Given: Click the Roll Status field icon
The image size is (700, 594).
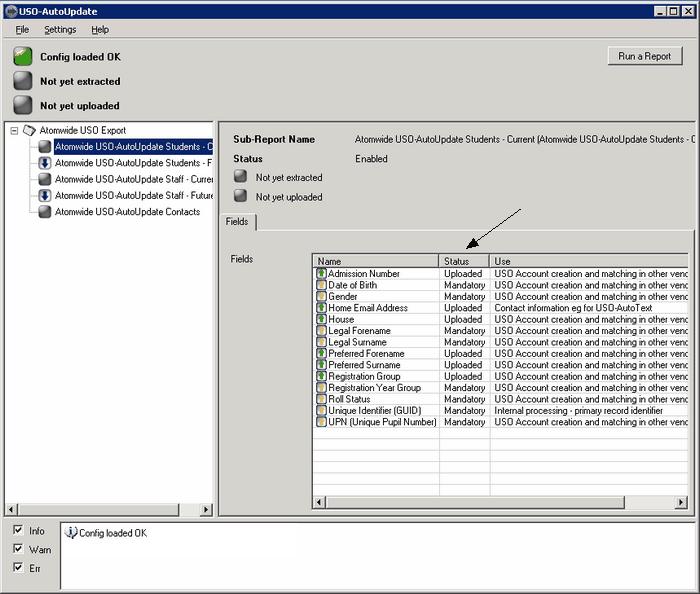Looking at the screenshot, I should (x=321, y=399).
